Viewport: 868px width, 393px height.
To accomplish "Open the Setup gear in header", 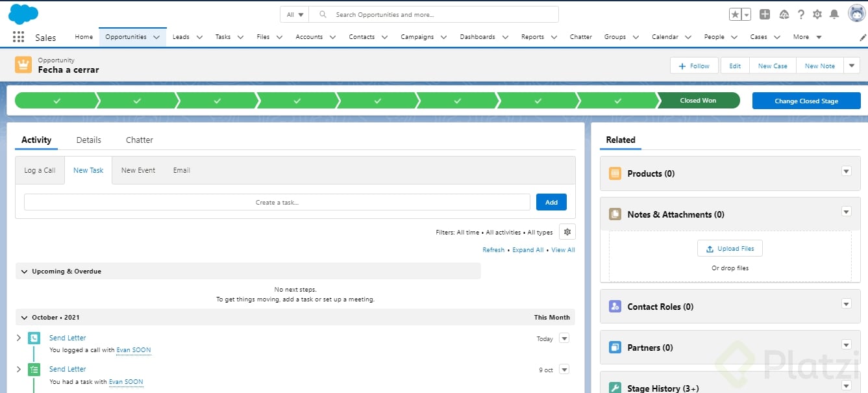I will [x=817, y=14].
